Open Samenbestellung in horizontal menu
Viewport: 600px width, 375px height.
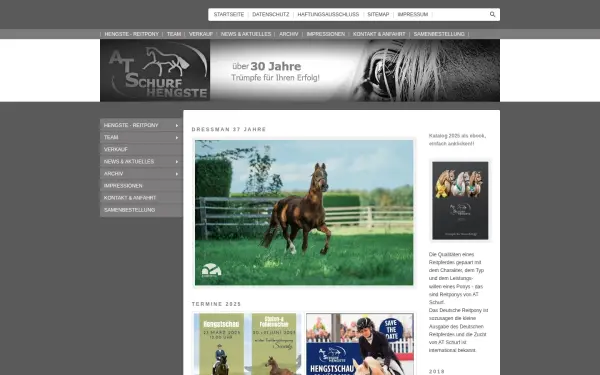439,34
